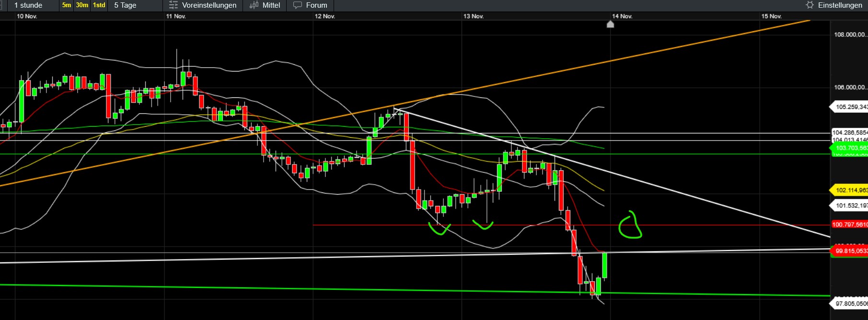Click the red 100.797,5610 price label
Viewport: 868px width, 320px height.
849,225
